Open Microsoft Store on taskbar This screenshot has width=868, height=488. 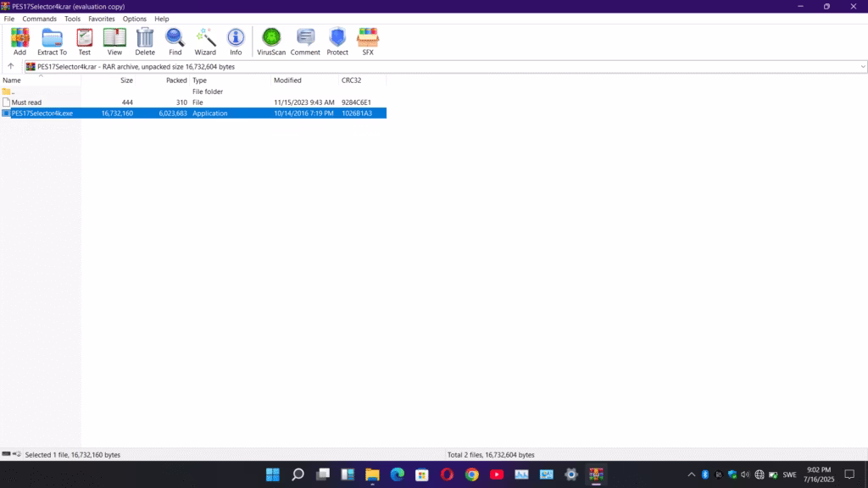(x=422, y=474)
